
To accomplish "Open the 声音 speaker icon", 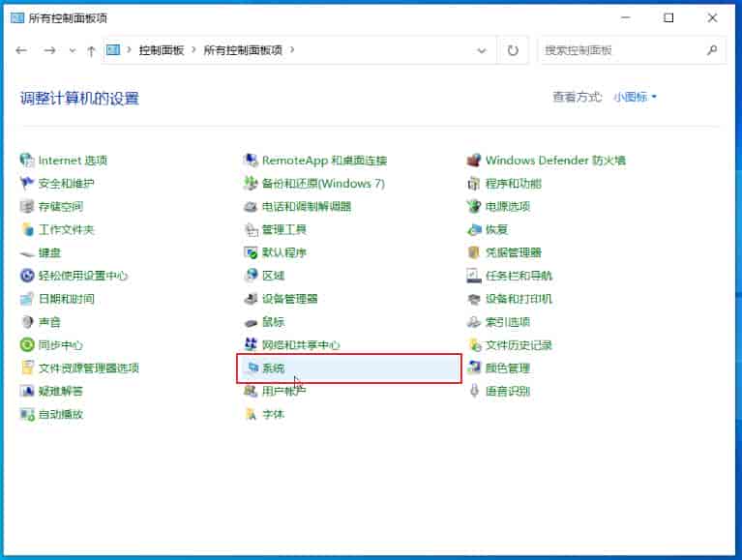I will coord(27,322).
